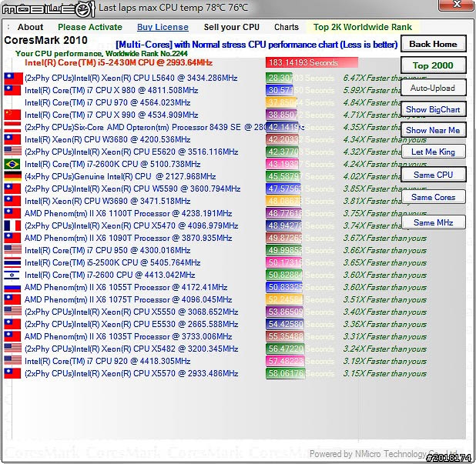Open the Charts menu

pos(287,27)
